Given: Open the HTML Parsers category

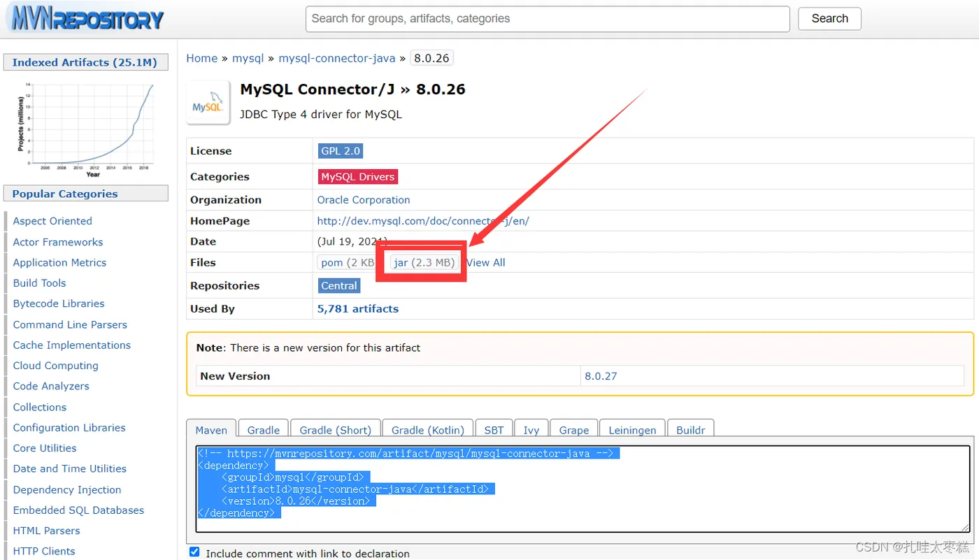Looking at the screenshot, I should click(46, 531).
